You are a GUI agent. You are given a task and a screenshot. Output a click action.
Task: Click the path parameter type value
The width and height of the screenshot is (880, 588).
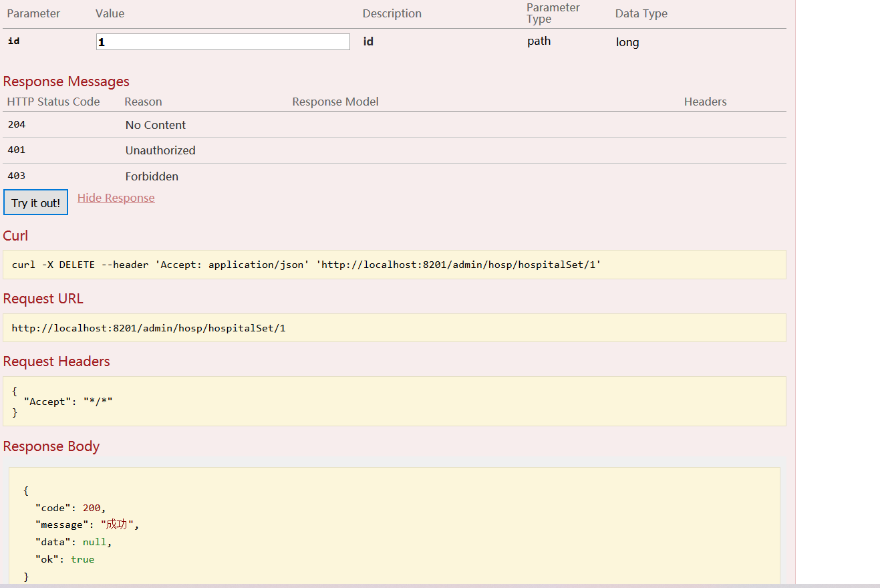(539, 41)
